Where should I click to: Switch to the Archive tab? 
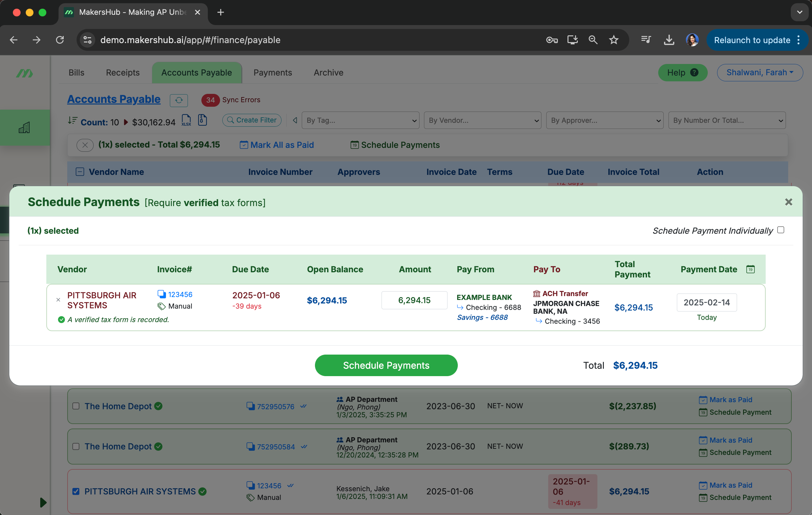point(328,72)
